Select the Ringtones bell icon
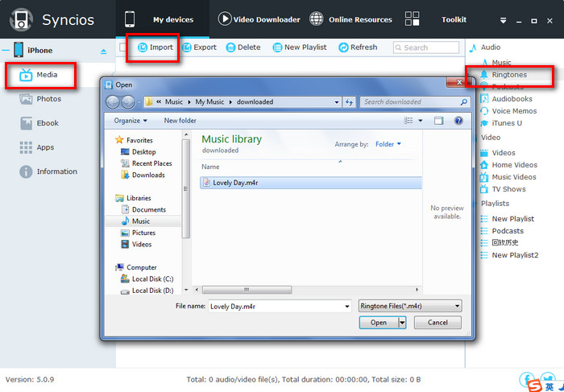Viewport: 564px width, 392px height. coord(484,75)
